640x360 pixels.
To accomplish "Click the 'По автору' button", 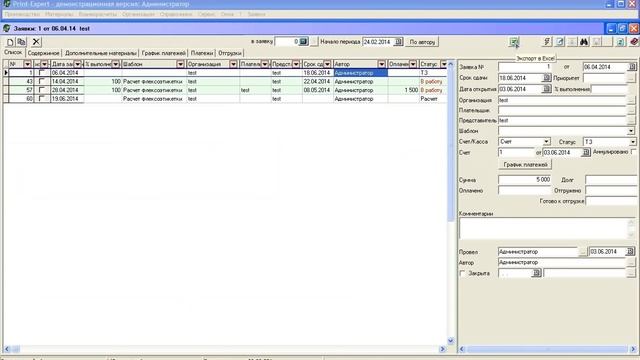I will (x=422, y=42).
